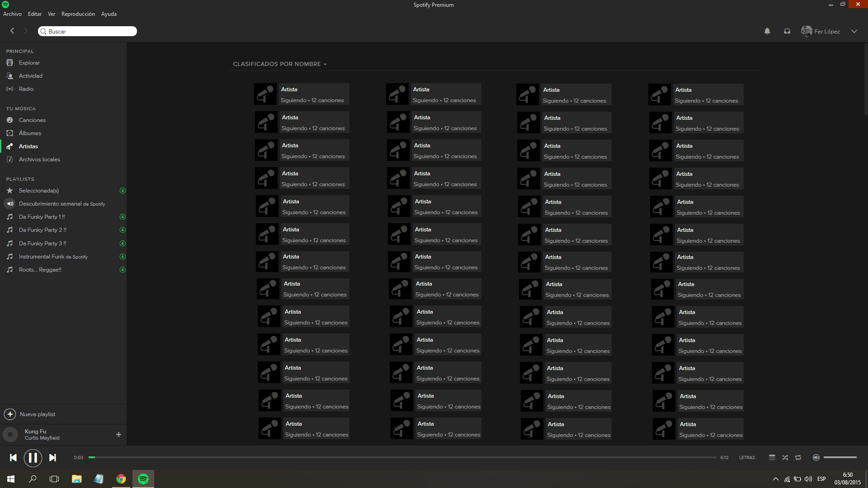Open the taskbar clock showing 6:50
The width and height of the screenshot is (868, 488).
(x=848, y=479)
